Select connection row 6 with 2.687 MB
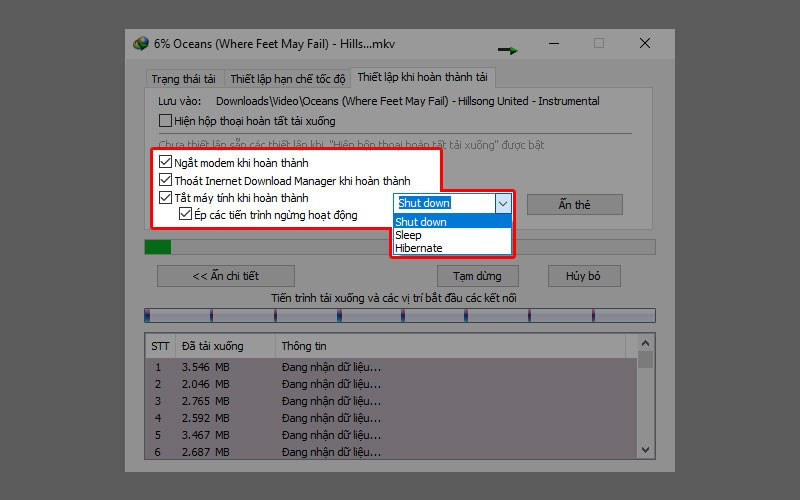This screenshot has width=800, height=500. [x=391, y=452]
